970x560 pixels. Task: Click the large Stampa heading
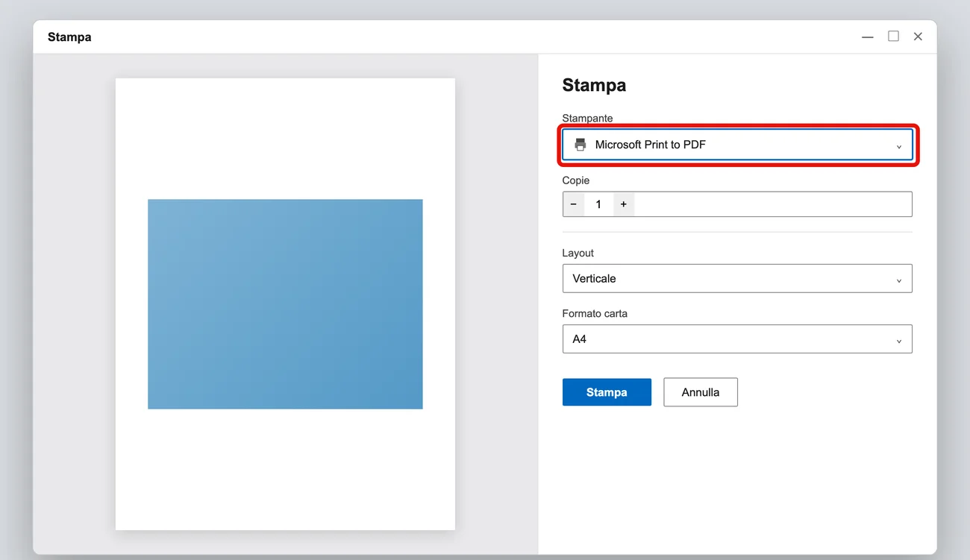[x=594, y=85]
